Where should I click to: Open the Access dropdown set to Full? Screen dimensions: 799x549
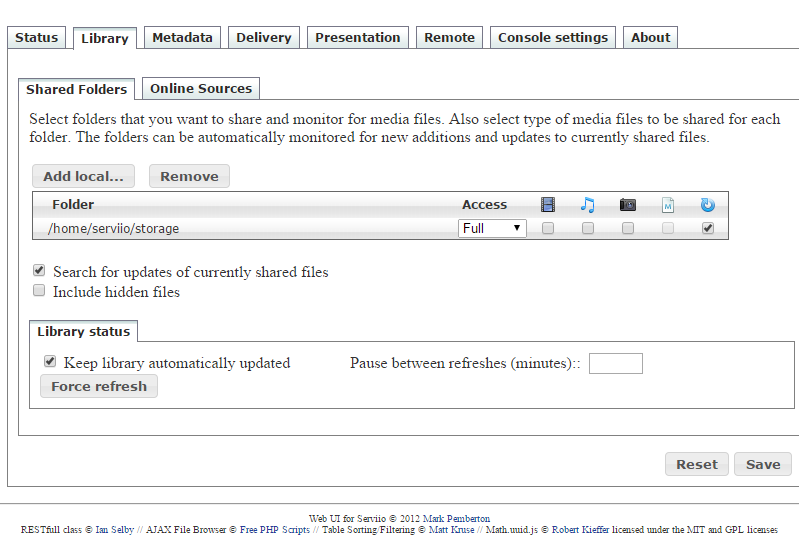click(x=492, y=228)
